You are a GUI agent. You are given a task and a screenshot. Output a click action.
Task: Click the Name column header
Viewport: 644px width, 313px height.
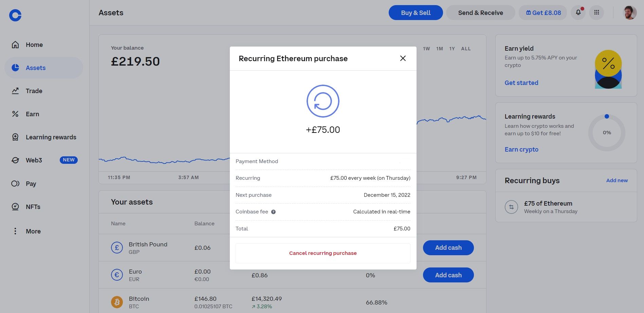coord(118,223)
